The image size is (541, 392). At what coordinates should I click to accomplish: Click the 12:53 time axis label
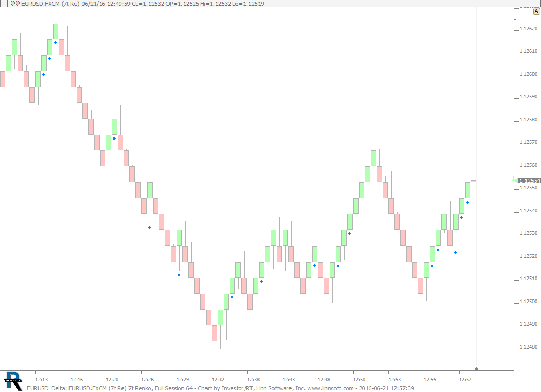(x=395, y=379)
